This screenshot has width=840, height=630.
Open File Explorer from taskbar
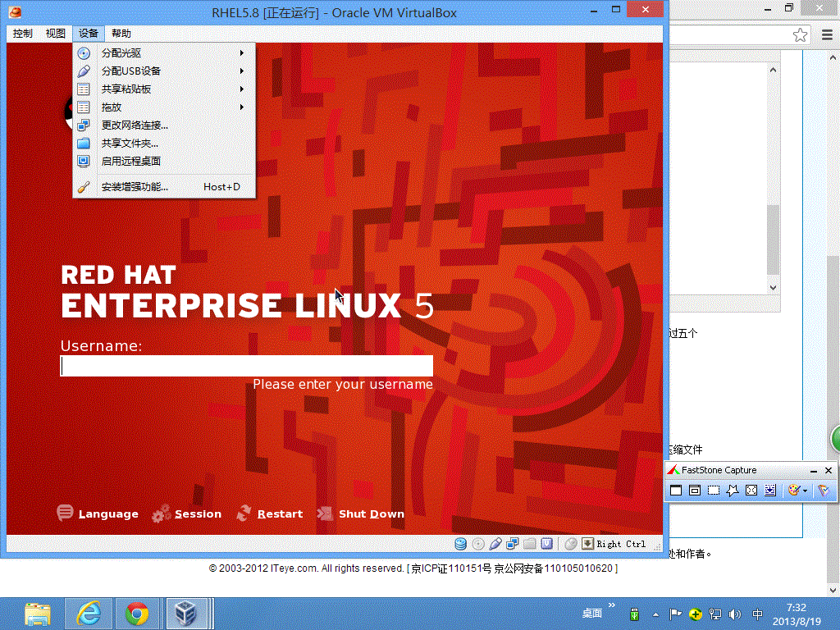click(38, 614)
